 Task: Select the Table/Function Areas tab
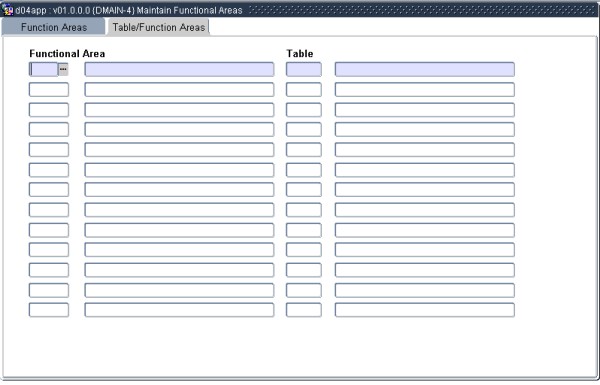coord(158,27)
